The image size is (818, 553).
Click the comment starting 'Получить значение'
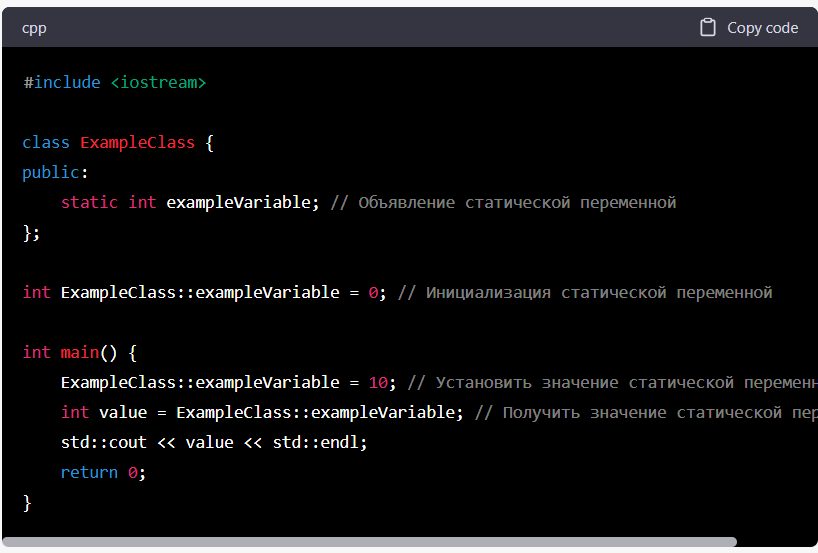(x=646, y=413)
